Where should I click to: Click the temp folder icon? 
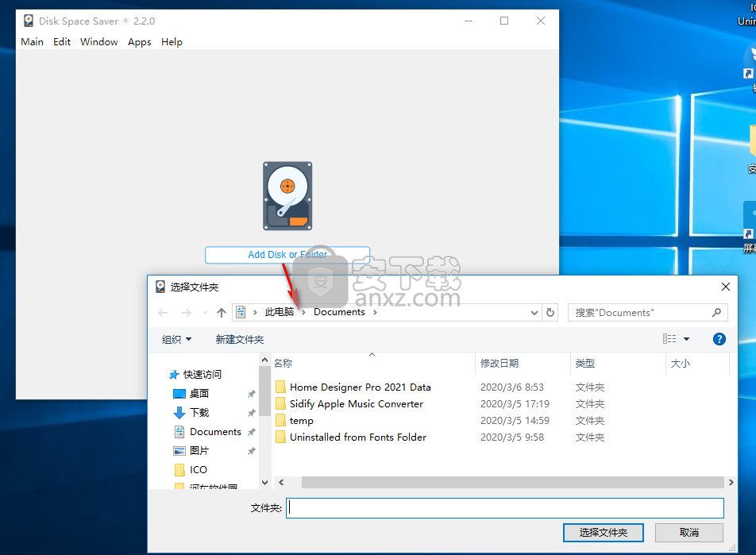[280, 421]
